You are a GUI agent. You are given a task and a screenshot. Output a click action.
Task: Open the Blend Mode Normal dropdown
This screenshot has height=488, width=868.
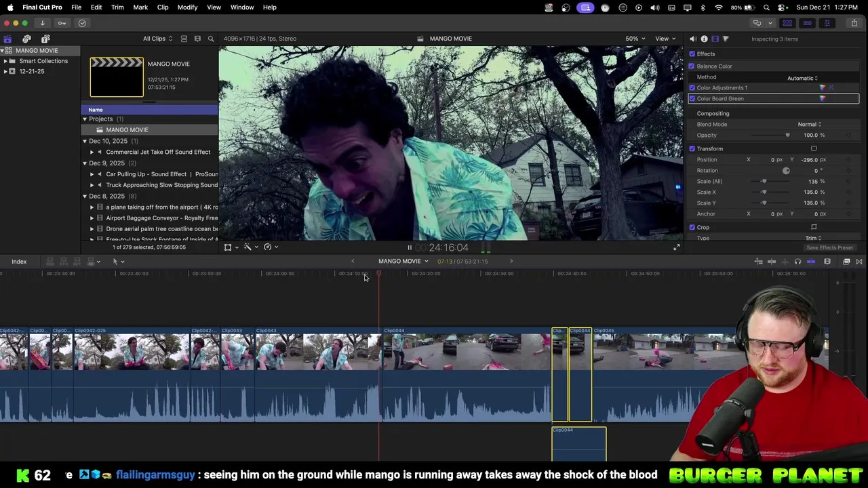pyautogui.click(x=810, y=125)
